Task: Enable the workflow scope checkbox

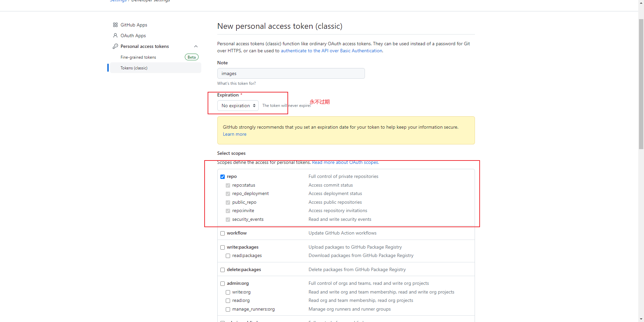Action: click(x=222, y=233)
